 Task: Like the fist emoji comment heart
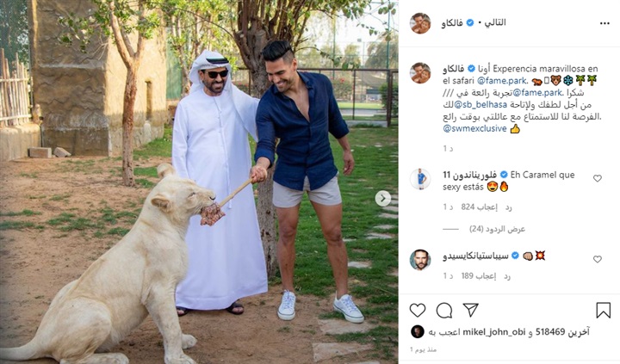tap(597, 259)
